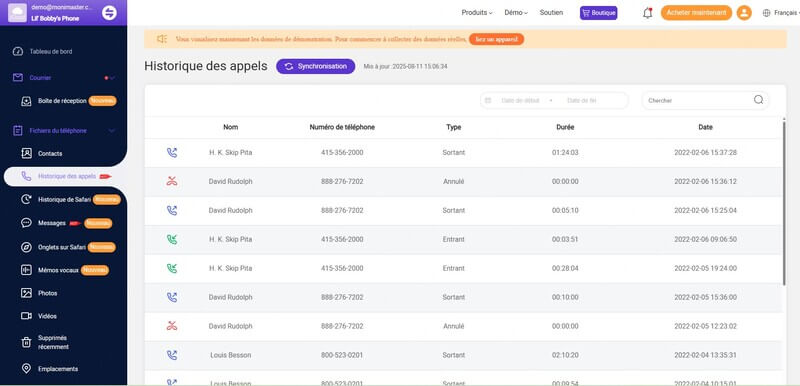Click the Boutique button
Viewport: 800px width, 386px height.
598,13
